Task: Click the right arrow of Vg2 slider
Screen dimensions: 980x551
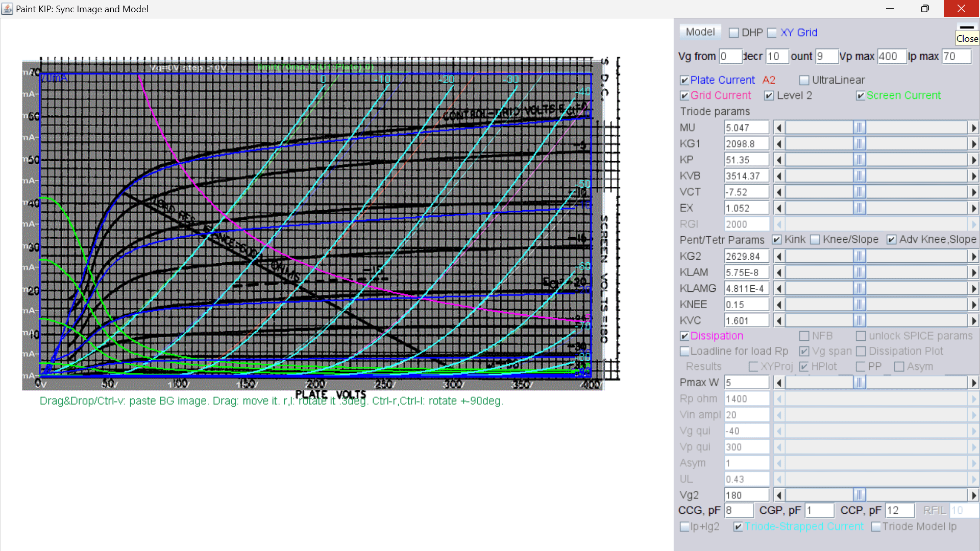Action: 973,495
